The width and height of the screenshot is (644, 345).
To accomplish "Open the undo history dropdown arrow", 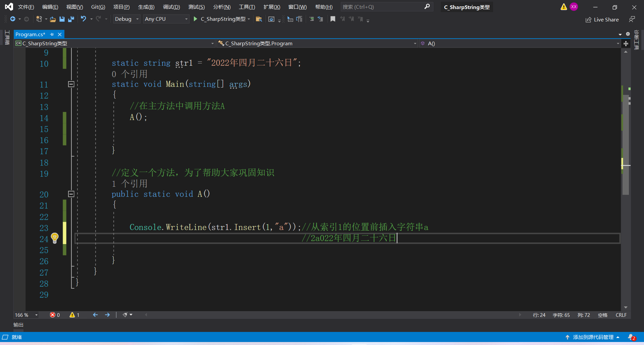I will click(x=91, y=19).
